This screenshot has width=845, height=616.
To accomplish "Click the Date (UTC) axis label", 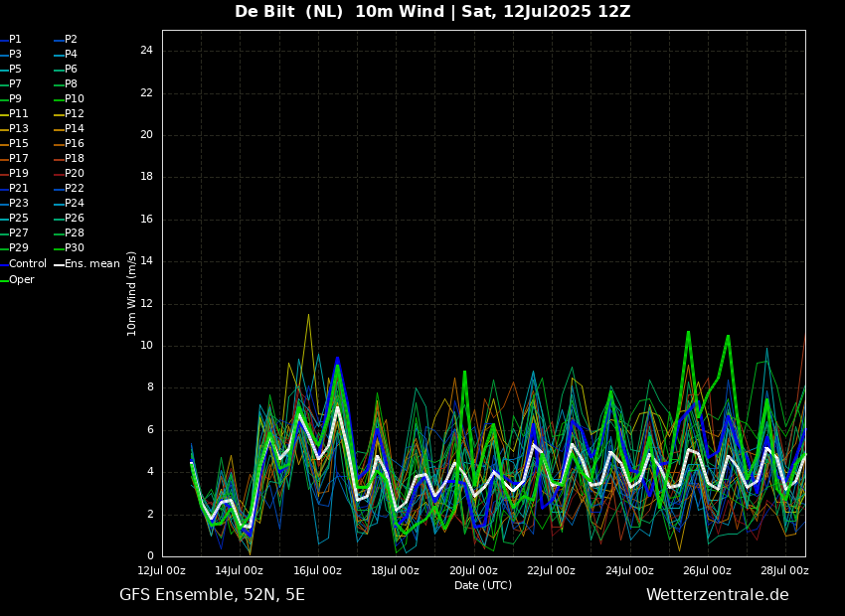I will coord(483,585).
